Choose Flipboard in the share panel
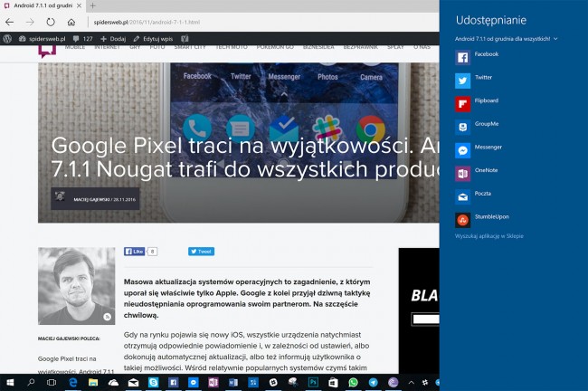The height and width of the screenshot is (391, 588). [477, 104]
